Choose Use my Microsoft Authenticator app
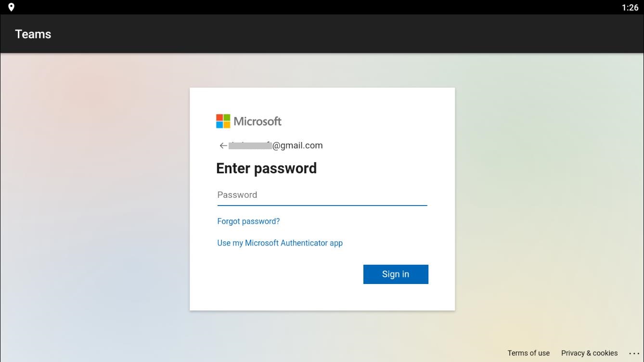The width and height of the screenshot is (644, 362). 280,243
